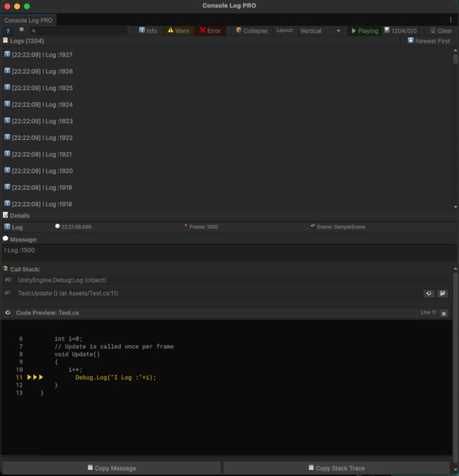The height and width of the screenshot is (476, 459).
Task: Click info icon of Log :1921 row
Action: (x=7, y=154)
